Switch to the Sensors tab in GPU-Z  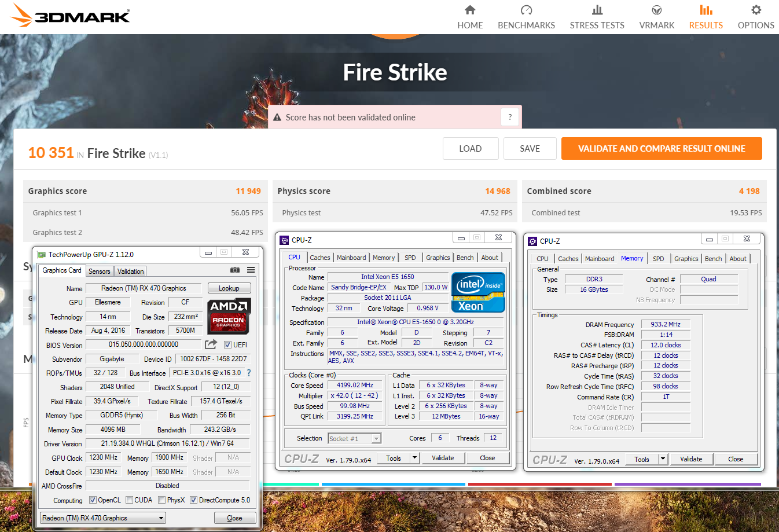pos(99,271)
